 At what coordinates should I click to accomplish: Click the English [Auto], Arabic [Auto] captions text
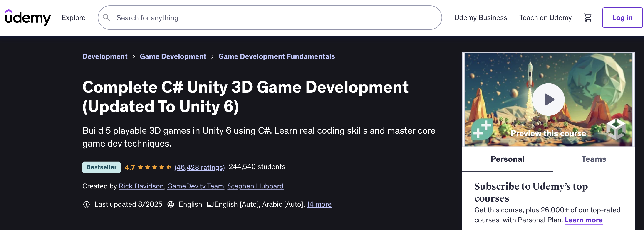(x=259, y=204)
